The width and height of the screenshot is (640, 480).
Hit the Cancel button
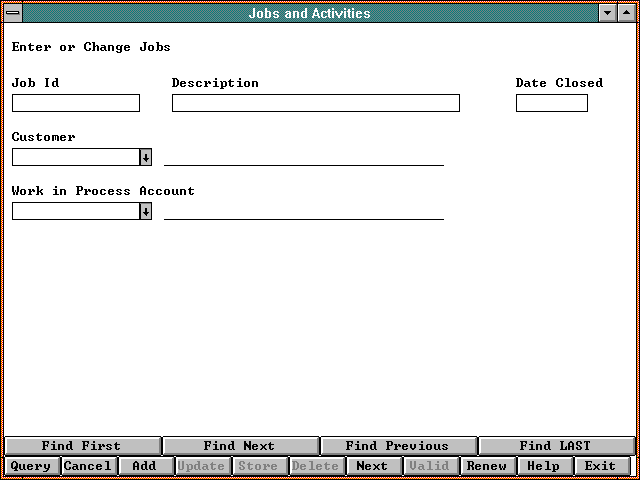[x=88, y=466]
